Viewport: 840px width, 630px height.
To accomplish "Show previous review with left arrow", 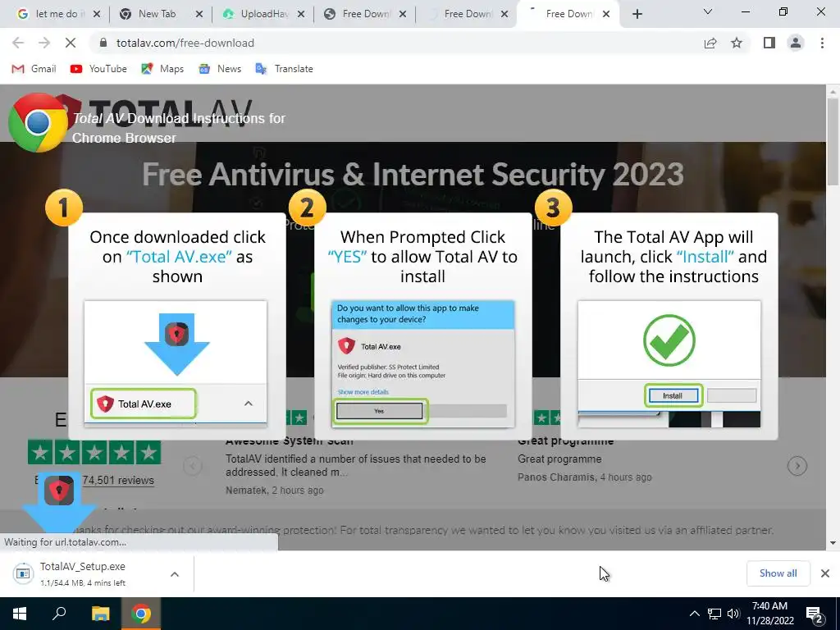I will pos(192,466).
